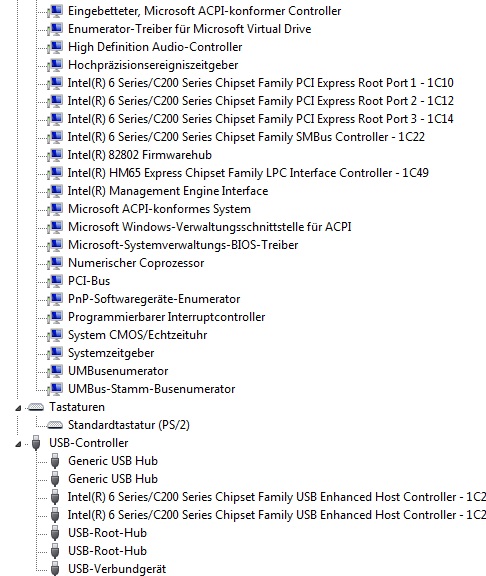The width and height of the screenshot is (486, 576).
Task: Click the Systemzeitgeber device icon
Action: 55,353
